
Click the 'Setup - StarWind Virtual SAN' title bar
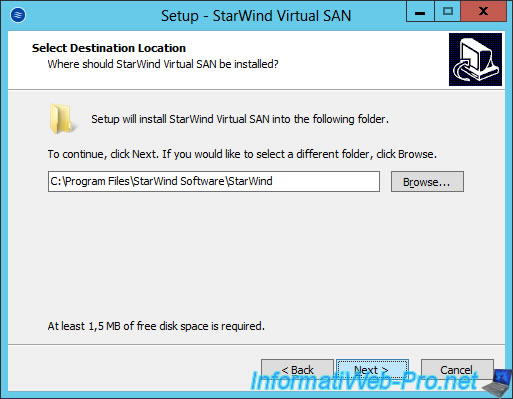tap(256, 16)
